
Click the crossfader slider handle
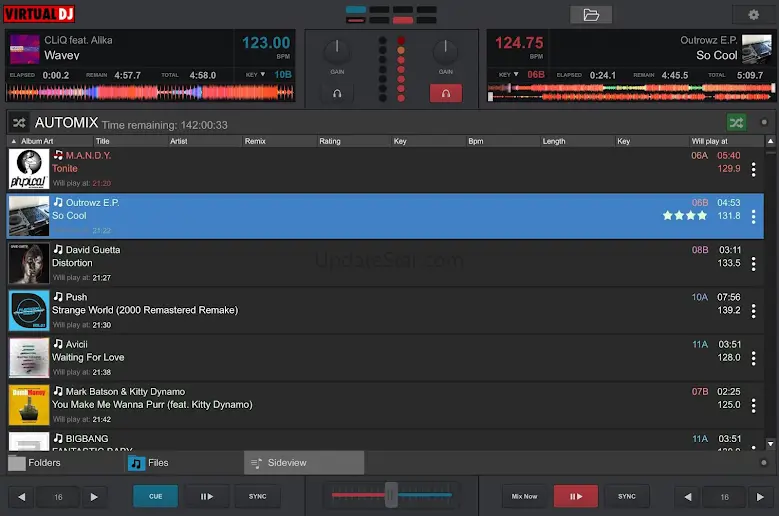392,494
